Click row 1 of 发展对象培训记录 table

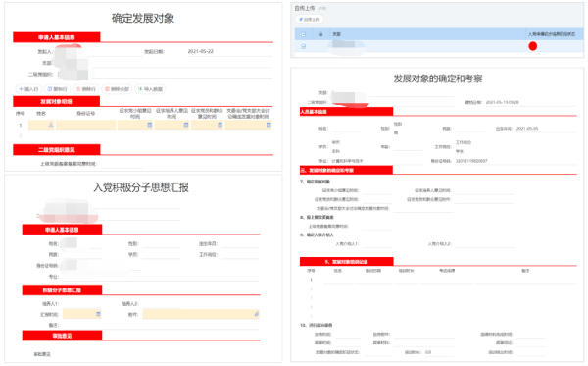point(439,280)
